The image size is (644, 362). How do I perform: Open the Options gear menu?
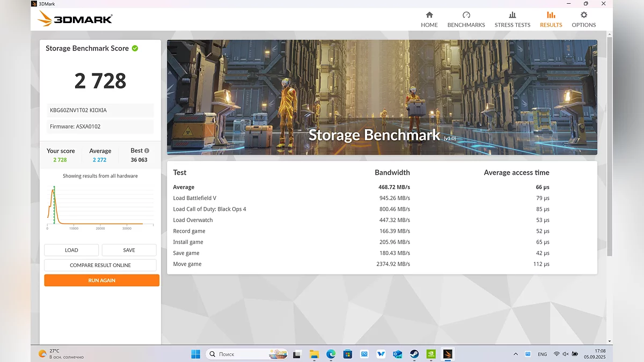click(583, 16)
